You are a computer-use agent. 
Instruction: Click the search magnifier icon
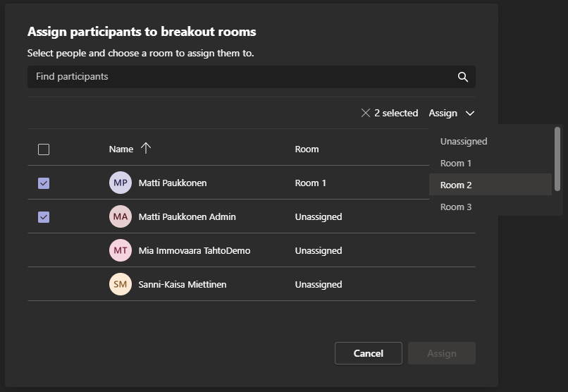[x=463, y=77]
